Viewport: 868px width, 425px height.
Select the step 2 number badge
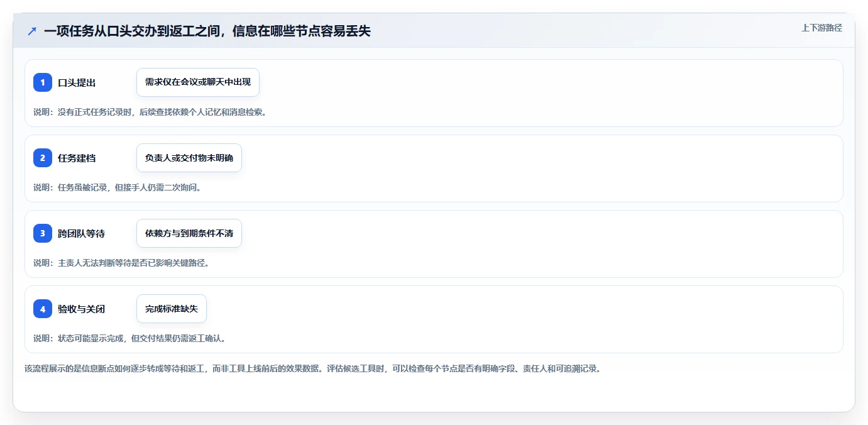43,158
